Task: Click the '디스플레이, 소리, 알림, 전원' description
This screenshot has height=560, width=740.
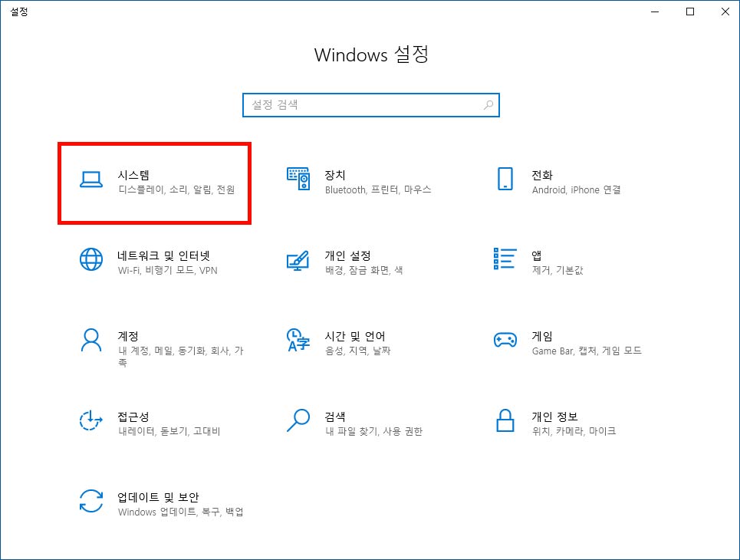Action: click(x=176, y=189)
